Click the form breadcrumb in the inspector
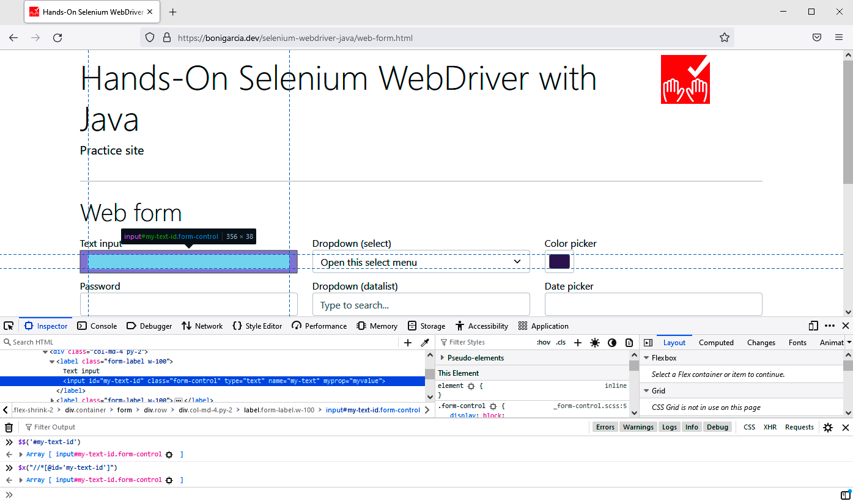This screenshot has width=853, height=504. tap(125, 410)
